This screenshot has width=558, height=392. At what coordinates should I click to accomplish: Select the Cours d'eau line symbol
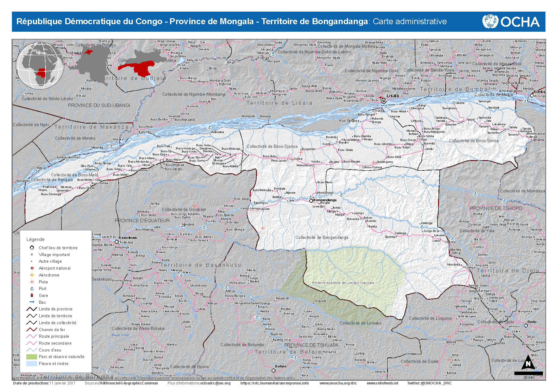(x=32, y=350)
